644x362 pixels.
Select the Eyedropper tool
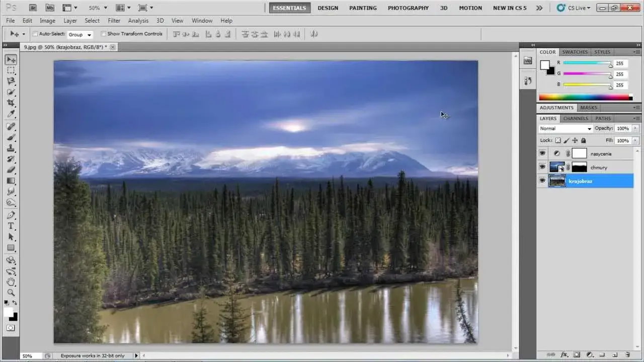click(11, 114)
